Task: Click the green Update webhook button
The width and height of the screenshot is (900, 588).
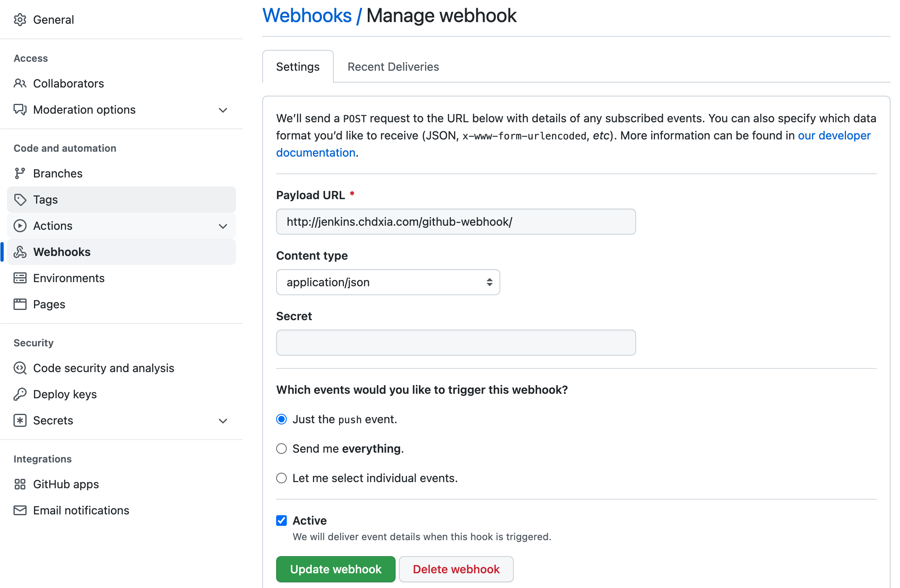Action: tap(335, 569)
